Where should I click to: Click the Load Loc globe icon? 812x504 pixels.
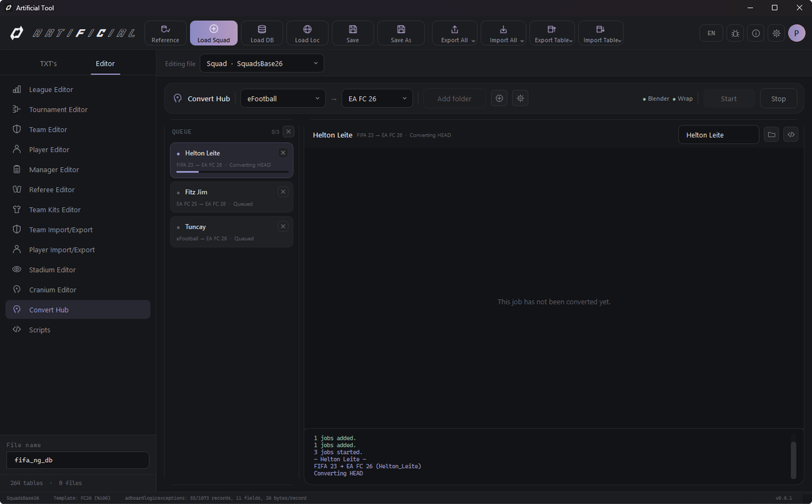tap(307, 29)
